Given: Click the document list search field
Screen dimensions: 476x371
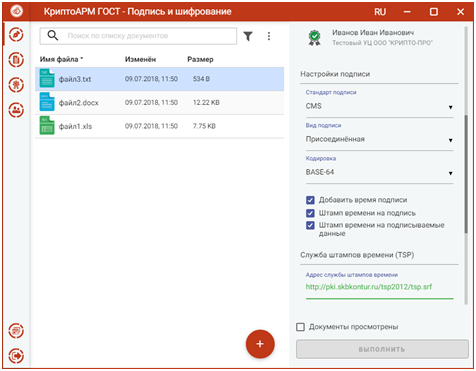Looking at the screenshot, I should tap(138, 36).
